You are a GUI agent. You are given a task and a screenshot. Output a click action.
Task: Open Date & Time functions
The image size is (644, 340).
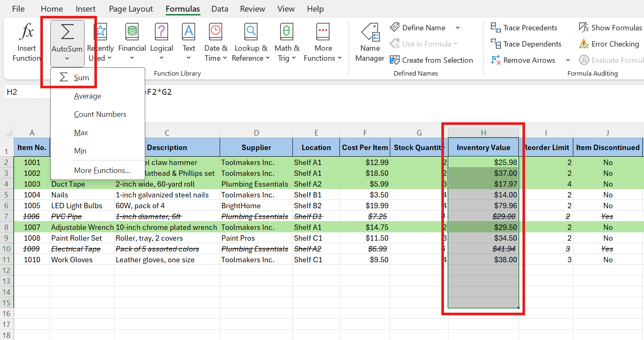coord(215,42)
